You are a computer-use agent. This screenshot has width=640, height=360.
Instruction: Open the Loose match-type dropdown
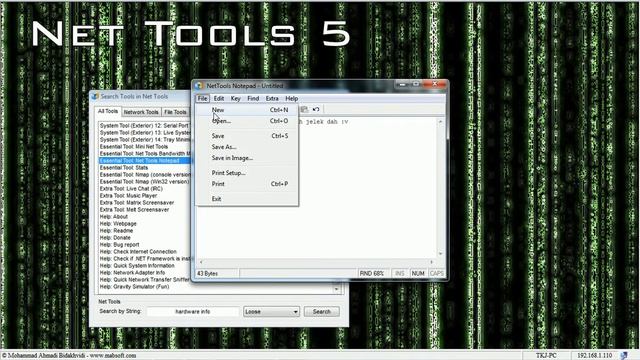coord(271,311)
